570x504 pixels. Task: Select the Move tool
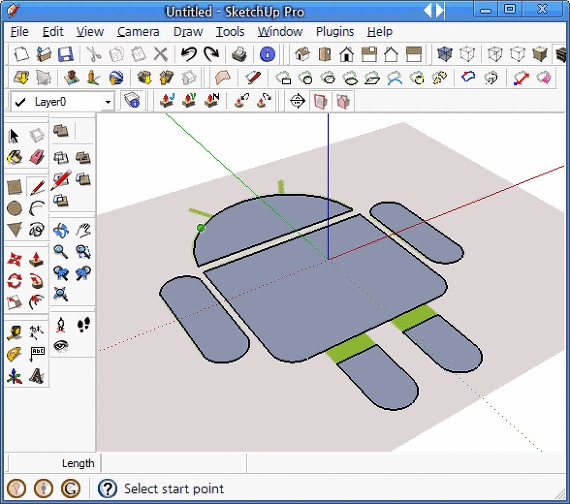pos(15,260)
